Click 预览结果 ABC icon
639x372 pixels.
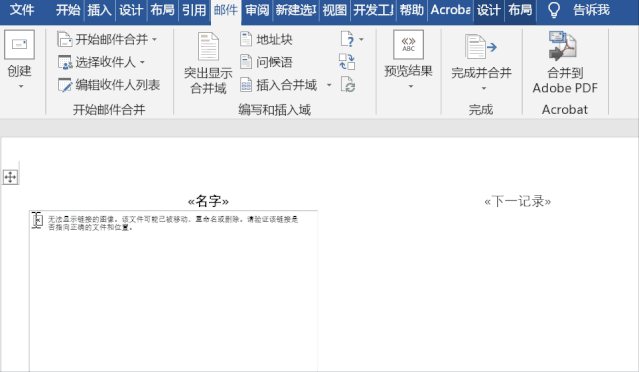click(408, 44)
